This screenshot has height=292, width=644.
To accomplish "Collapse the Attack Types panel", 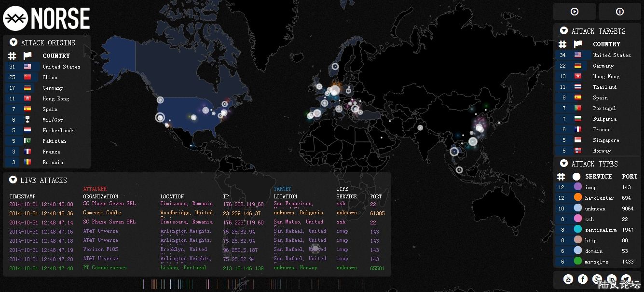I will pyautogui.click(x=564, y=164).
